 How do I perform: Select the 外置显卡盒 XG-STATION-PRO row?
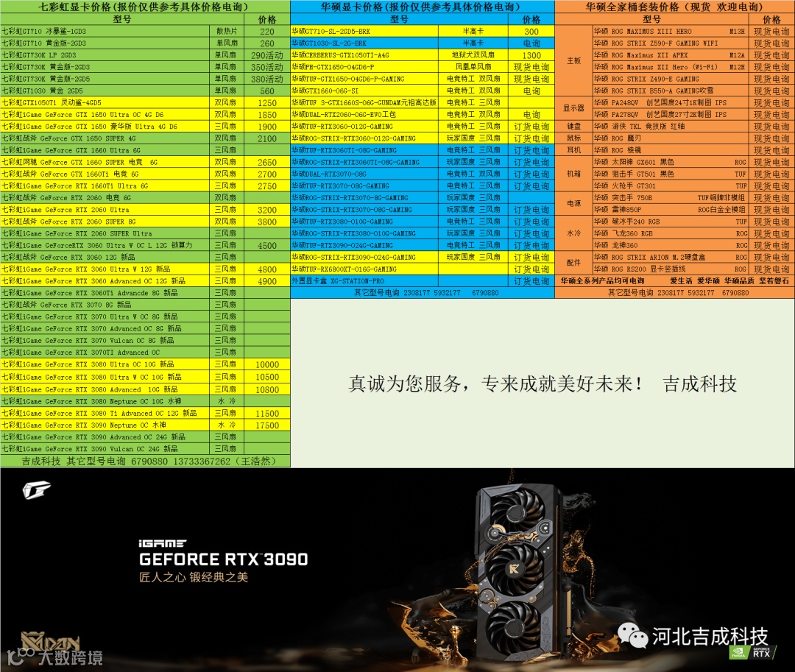point(423,280)
